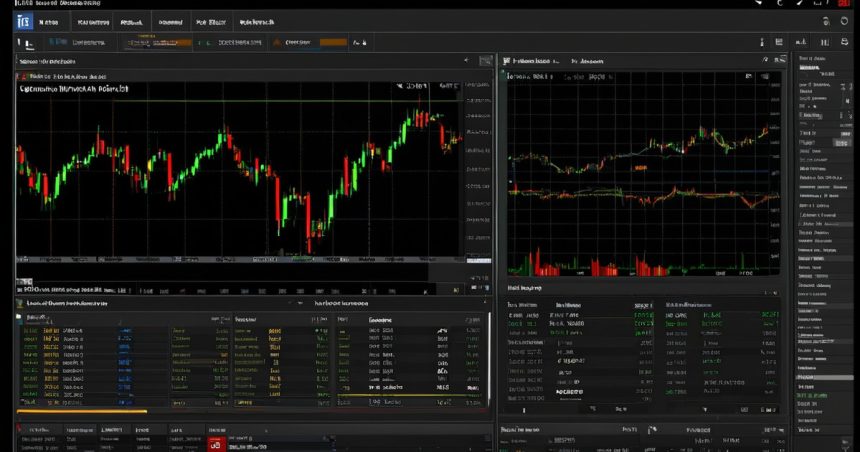Select the second tab of the right chart panel

pyautogui.click(x=587, y=61)
